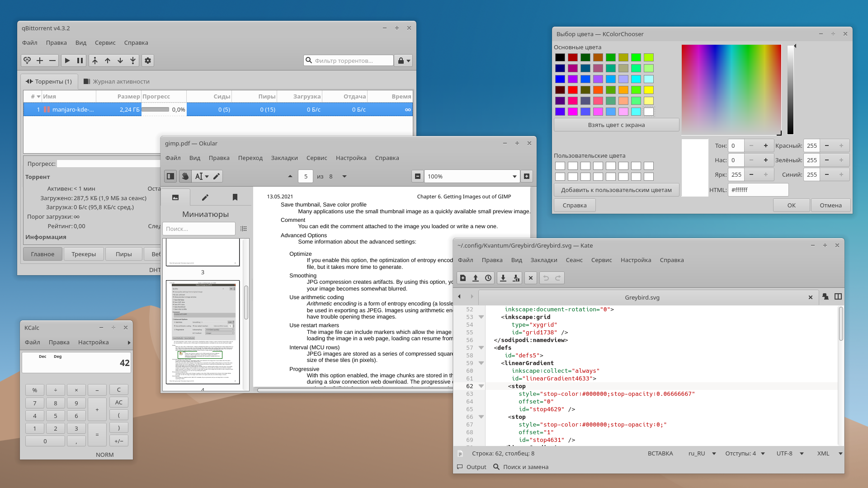Toggle Поиск и замена panel in Kate
868x488 pixels.
pos(521,467)
